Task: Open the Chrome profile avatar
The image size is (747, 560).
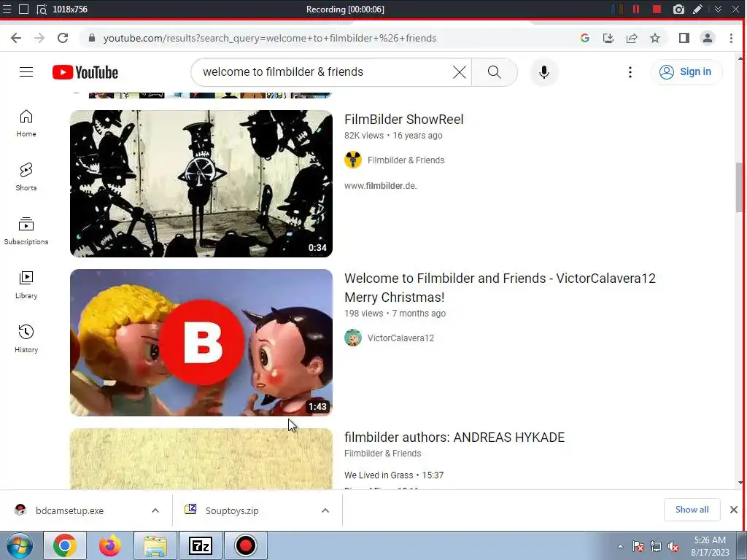Action: tap(708, 38)
